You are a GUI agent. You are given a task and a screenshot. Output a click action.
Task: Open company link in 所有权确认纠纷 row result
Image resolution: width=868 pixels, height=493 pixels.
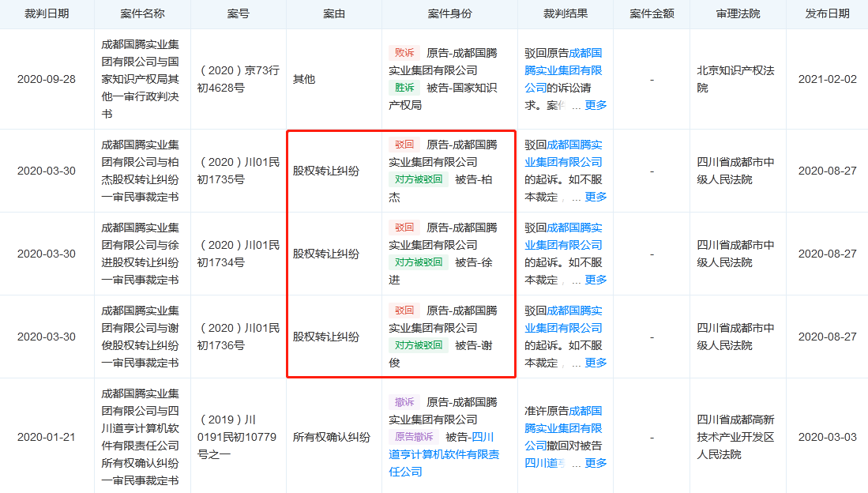pyautogui.click(x=564, y=428)
